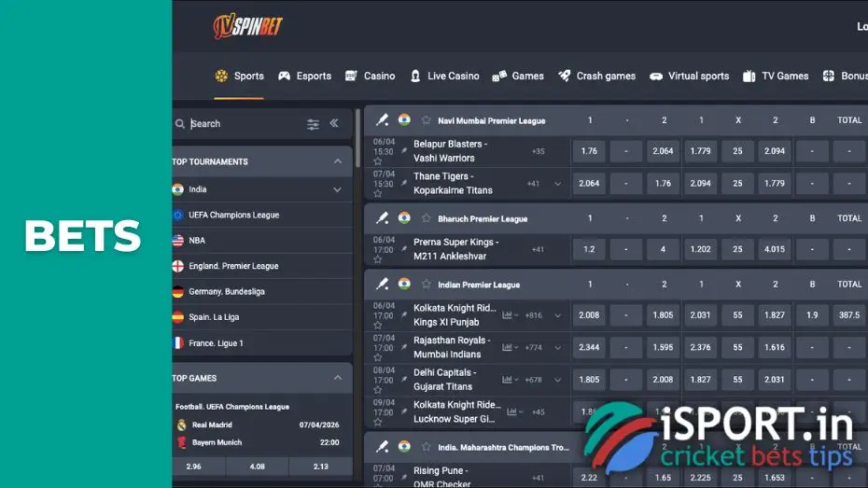
Task: Expand Delhi Capitals match markets chevron
Action: tap(557, 380)
